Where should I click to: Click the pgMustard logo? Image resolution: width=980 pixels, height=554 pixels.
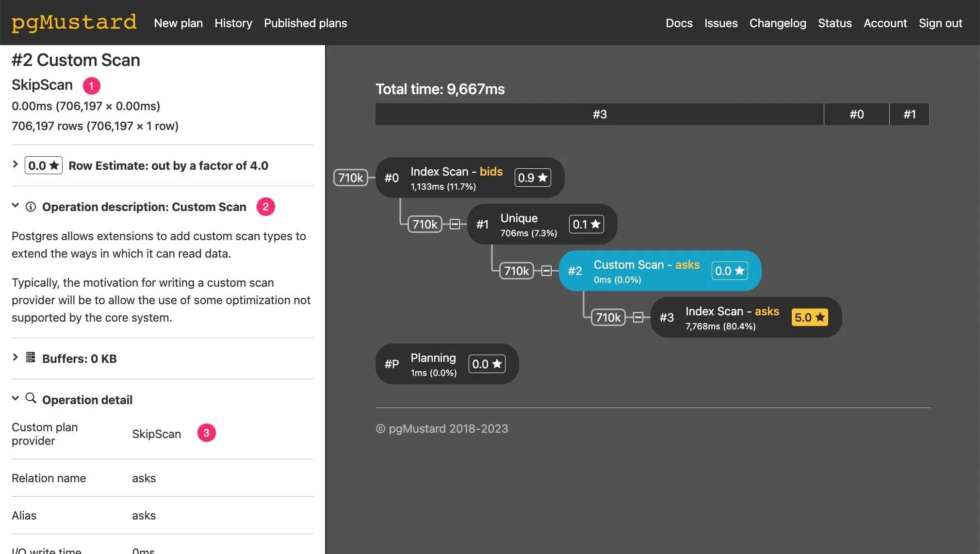[74, 22]
